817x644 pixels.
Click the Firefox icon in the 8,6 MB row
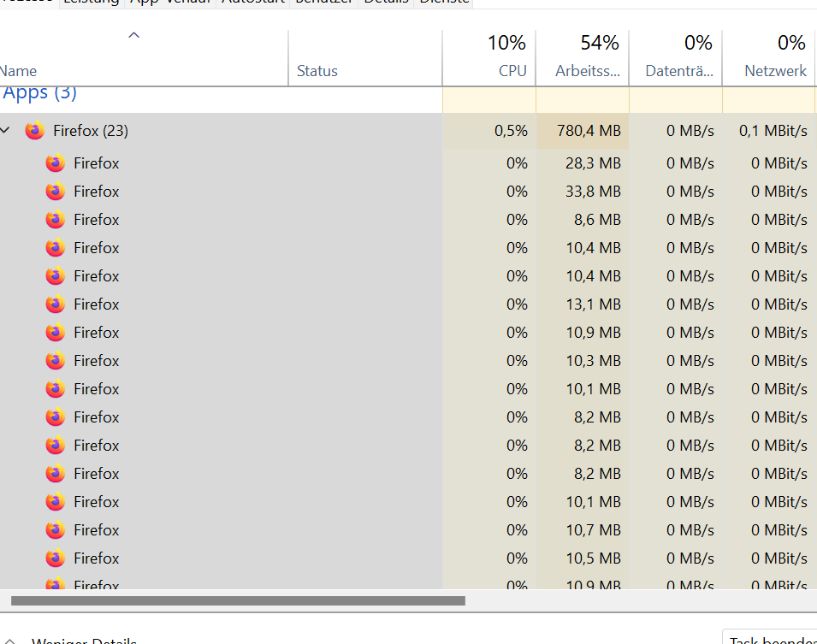pyautogui.click(x=56, y=219)
